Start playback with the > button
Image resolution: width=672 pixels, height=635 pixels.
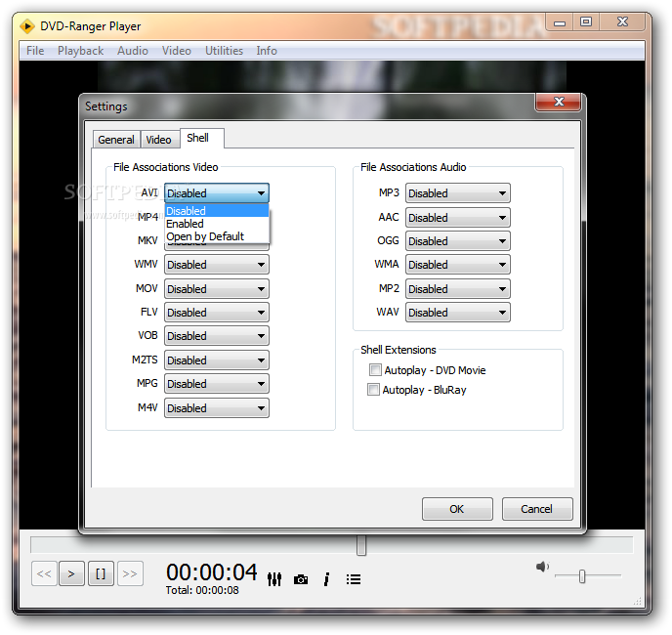71,573
